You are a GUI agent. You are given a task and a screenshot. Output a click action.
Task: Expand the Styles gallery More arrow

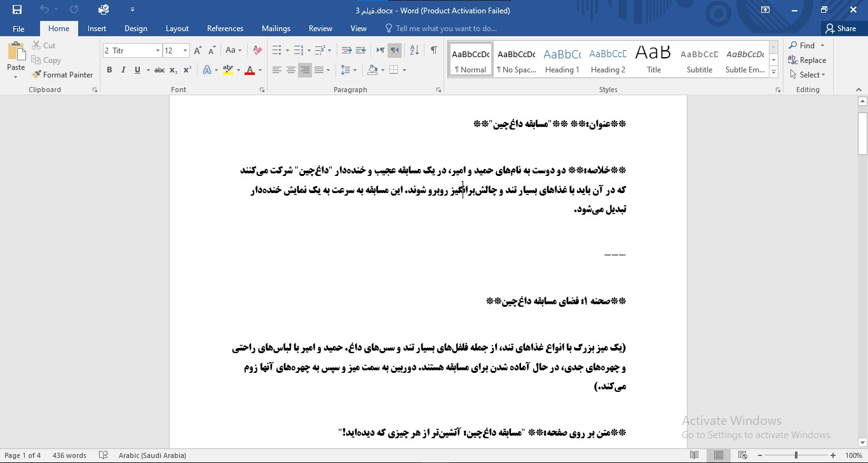click(773, 72)
